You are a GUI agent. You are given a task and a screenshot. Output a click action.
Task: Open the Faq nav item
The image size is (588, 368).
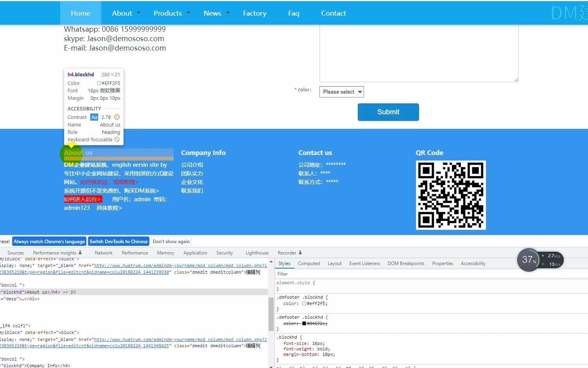tap(294, 13)
